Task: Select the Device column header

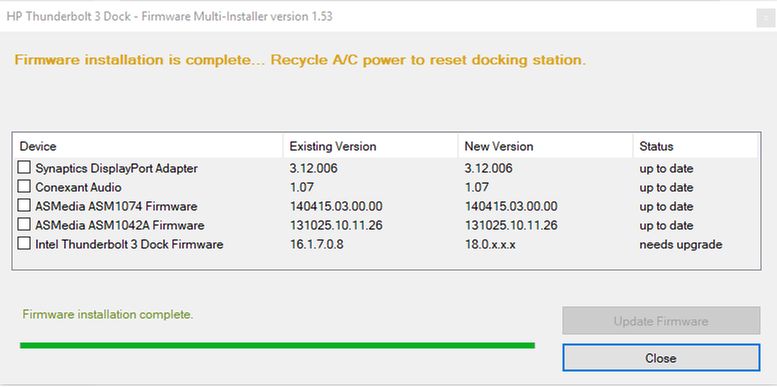Action: [148, 146]
